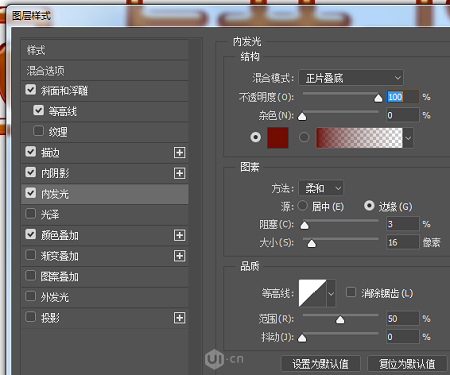The width and height of the screenshot is (450, 375).
Task: Select 内阴影 style row label
Action: point(55,173)
